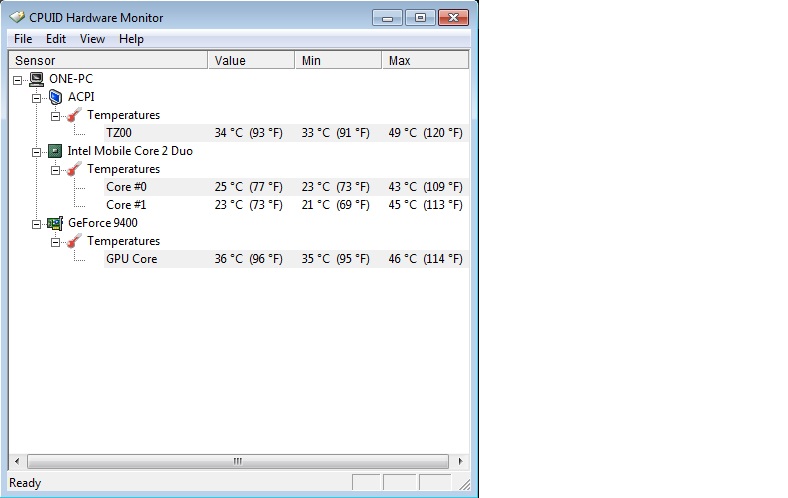Select the Intel Mobile Core 2 Duo label
This screenshot has width=788, height=498.
[x=130, y=151]
